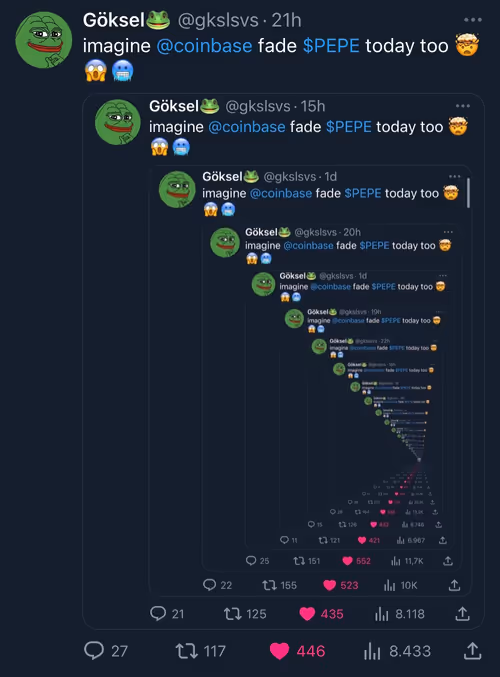The image size is (500, 677).
Task: Open more options on the 21h tweet
Action: pos(473,20)
